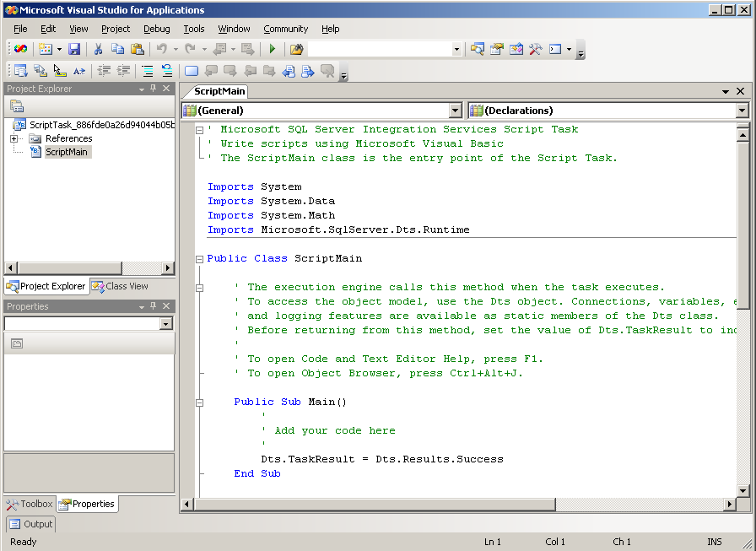Select the ScriptTask project root node

click(102, 125)
